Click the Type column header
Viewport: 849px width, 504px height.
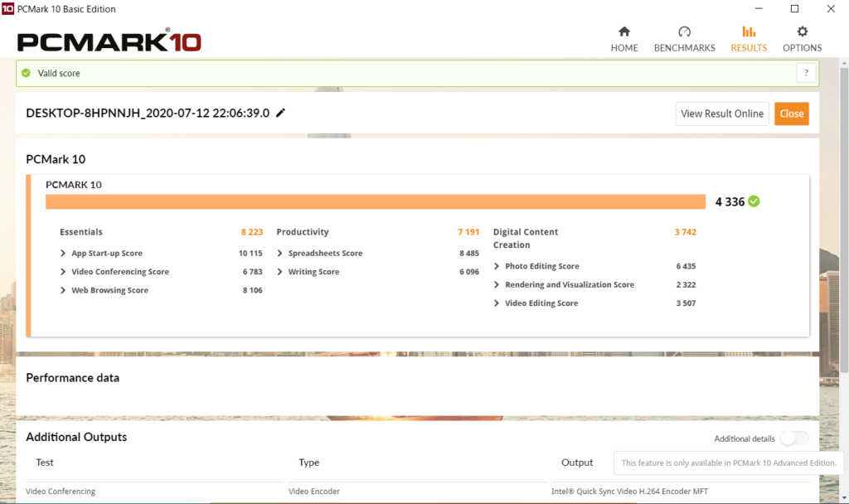308,463
